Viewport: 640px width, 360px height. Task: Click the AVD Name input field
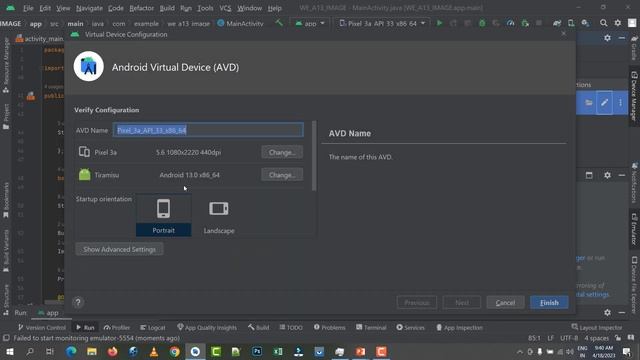click(208, 130)
